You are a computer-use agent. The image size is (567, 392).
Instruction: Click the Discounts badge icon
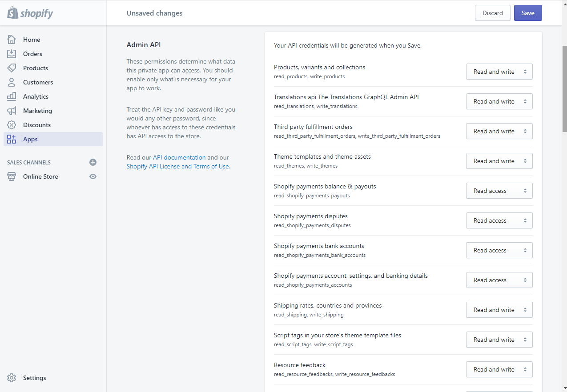12,125
